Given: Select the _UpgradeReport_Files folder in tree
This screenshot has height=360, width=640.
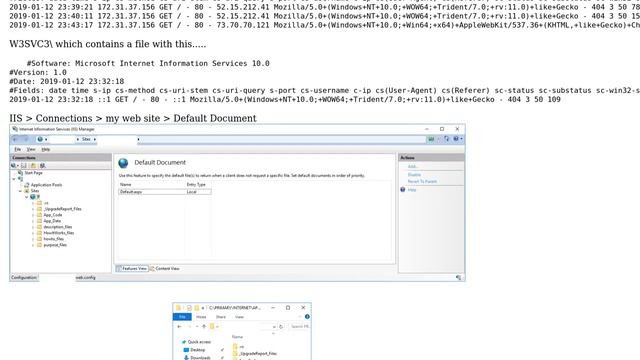Looking at the screenshot, I should [x=62, y=209].
